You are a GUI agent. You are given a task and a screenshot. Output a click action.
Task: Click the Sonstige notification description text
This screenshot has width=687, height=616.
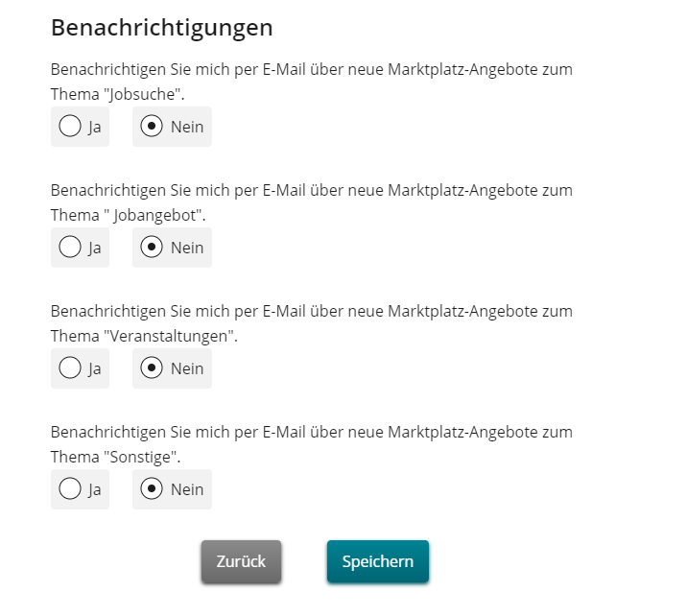tap(312, 444)
